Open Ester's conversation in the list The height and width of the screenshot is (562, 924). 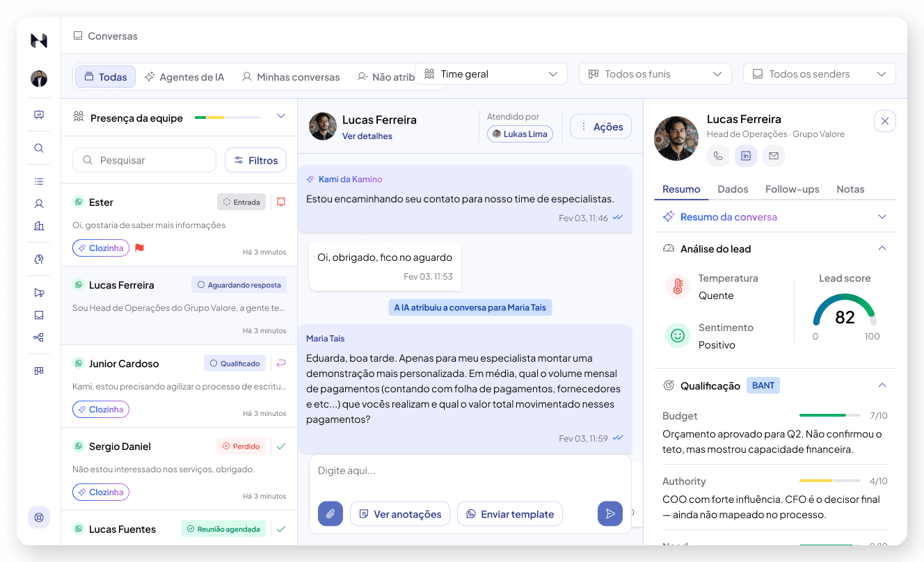pyautogui.click(x=180, y=225)
